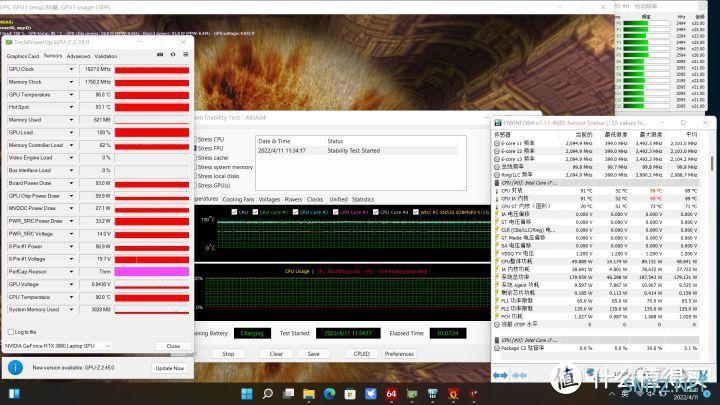Switch to the Graphics Card tab in GPU-Z
Viewport: 720px width, 405px height.
(22, 56)
